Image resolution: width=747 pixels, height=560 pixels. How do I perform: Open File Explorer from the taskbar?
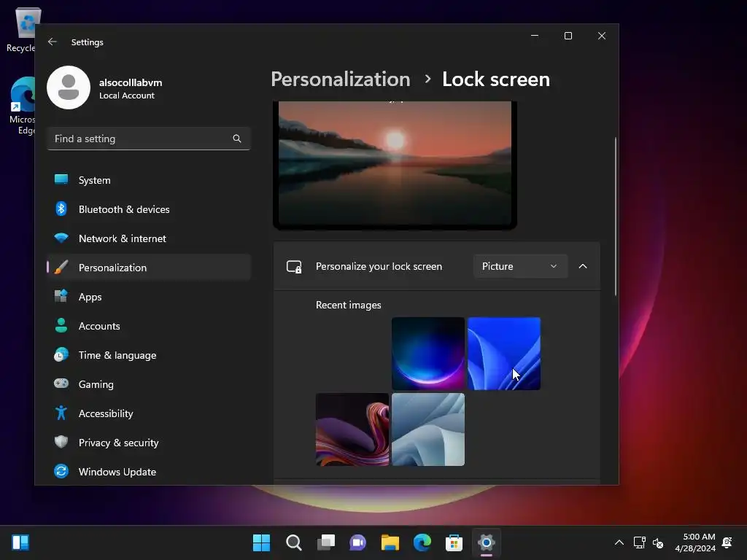tap(390, 542)
